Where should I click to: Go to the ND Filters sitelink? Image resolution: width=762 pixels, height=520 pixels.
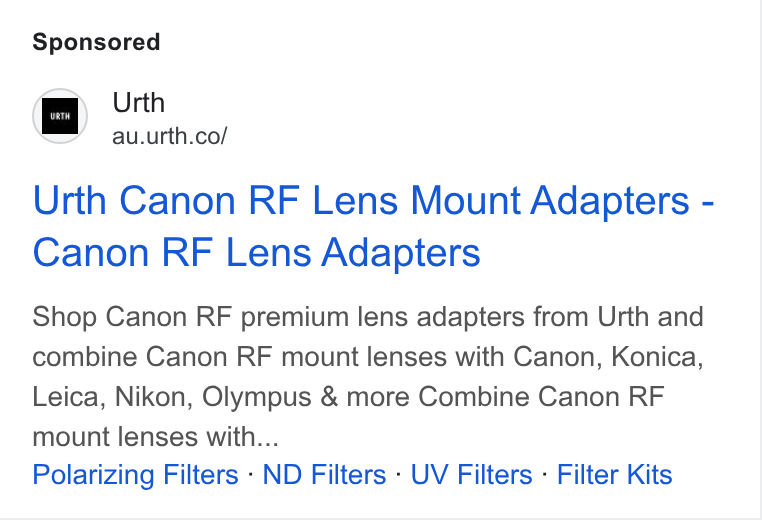pyautogui.click(x=324, y=474)
